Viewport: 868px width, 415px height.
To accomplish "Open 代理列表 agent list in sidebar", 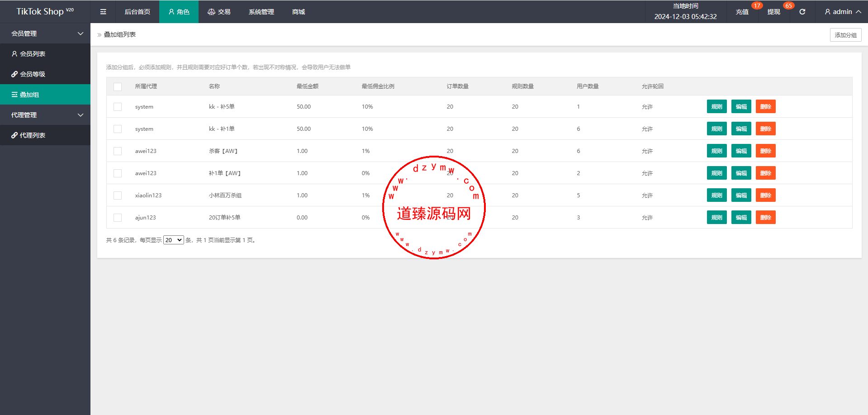I will click(x=45, y=135).
